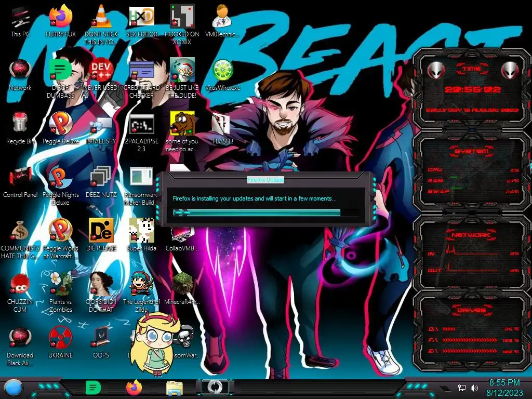Click the 20:55:02 clock widget time

pyautogui.click(x=472, y=89)
